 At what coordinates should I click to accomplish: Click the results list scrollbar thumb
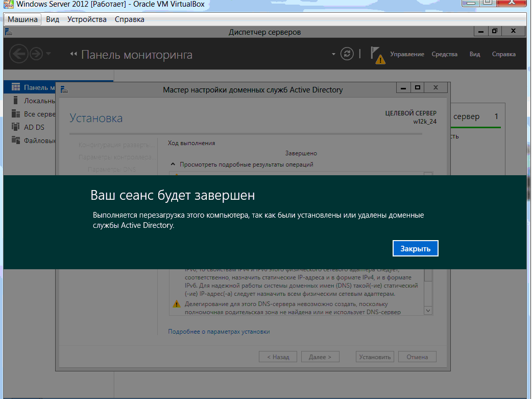click(x=428, y=275)
